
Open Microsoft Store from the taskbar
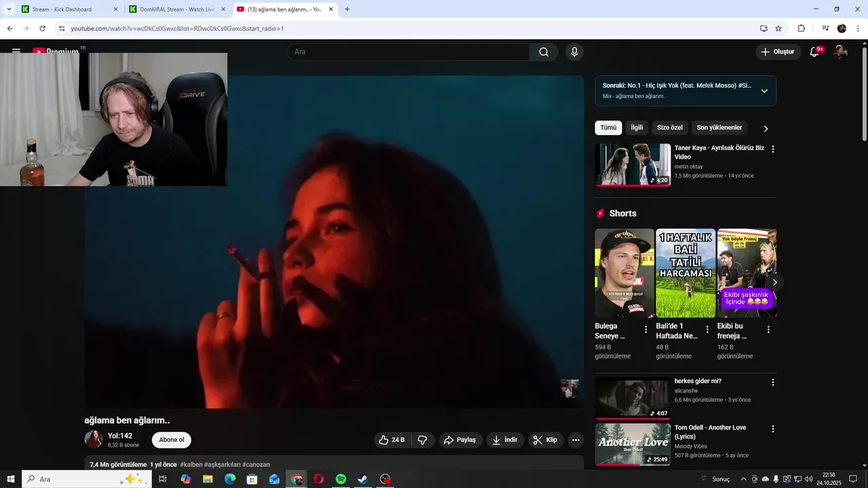coord(252,479)
